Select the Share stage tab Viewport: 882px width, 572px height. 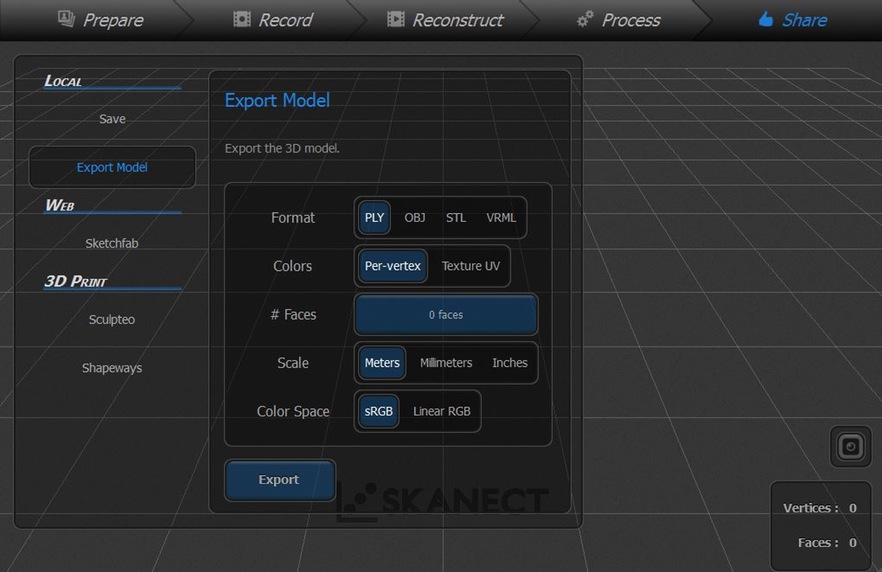(x=793, y=20)
